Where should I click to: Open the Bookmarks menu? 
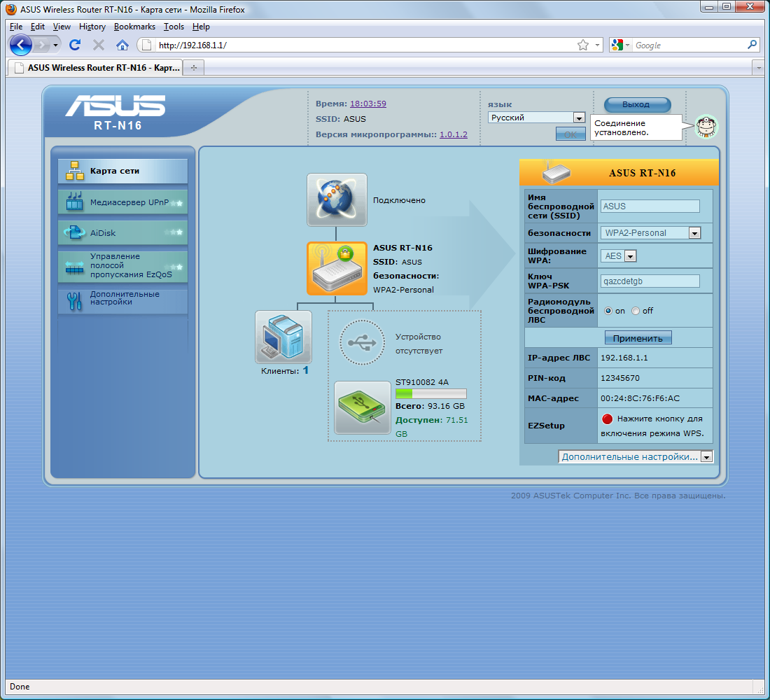[134, 27]
